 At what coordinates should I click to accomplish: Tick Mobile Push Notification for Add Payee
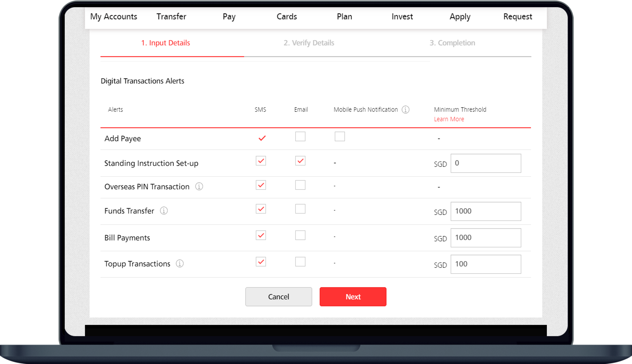point(340,137)
